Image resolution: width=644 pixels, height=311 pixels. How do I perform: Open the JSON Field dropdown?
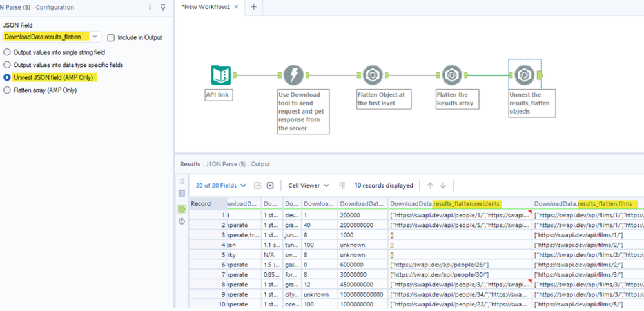click(52, 37)
